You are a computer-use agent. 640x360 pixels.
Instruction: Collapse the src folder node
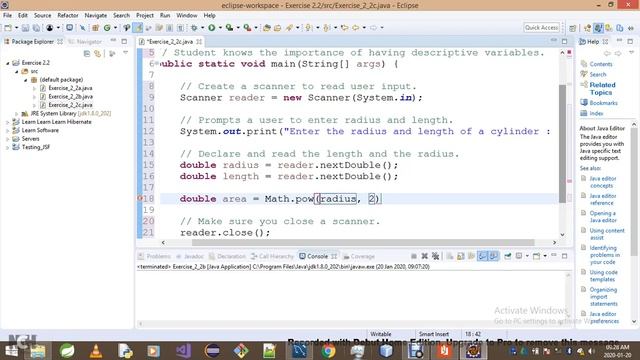(x=16, y=71)
